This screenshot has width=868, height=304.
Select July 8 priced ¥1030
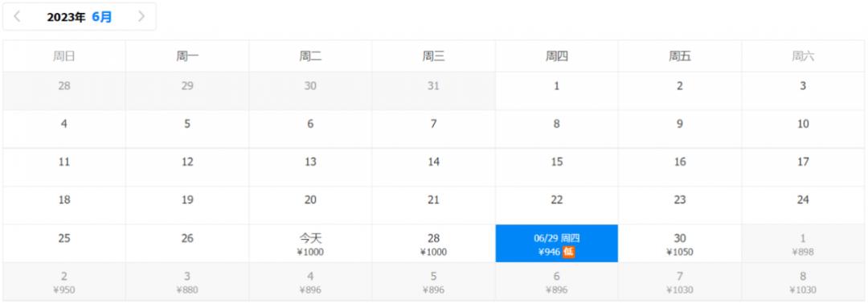point(803,281)
